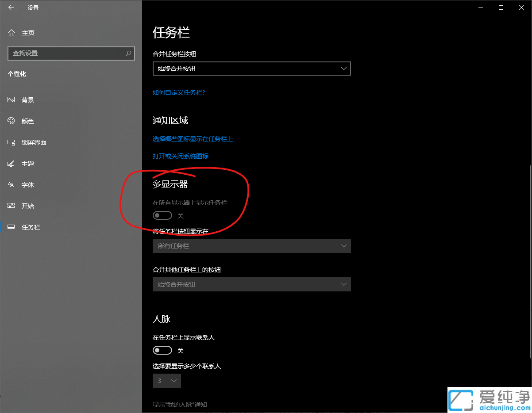This screenshot has height=413, width=532.
Task: Select the 字体 sidebar icon
Action: pos(11,184)
